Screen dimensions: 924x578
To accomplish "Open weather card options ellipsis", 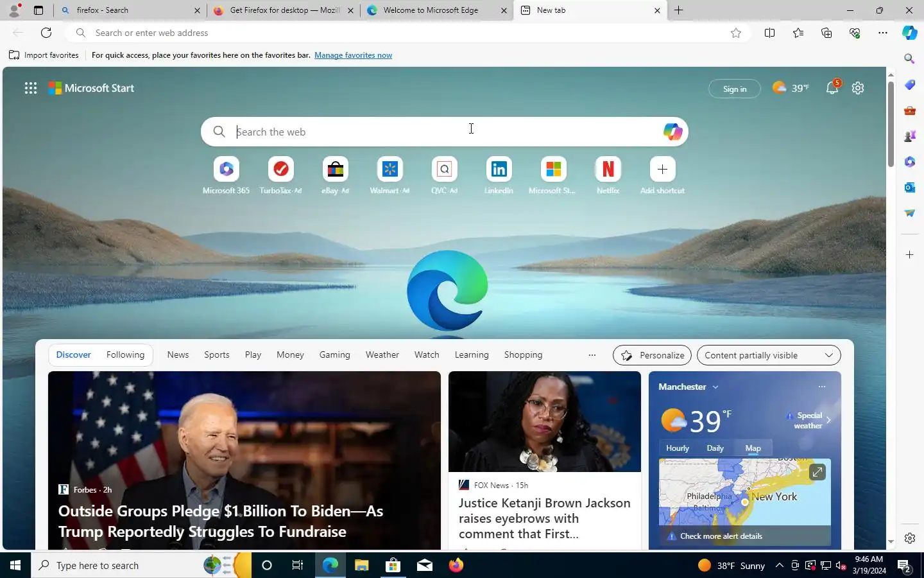I will 822,387.
